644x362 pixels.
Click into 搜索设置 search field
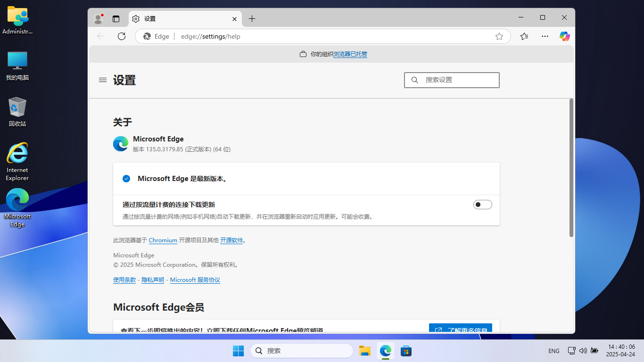click(452, 80)
